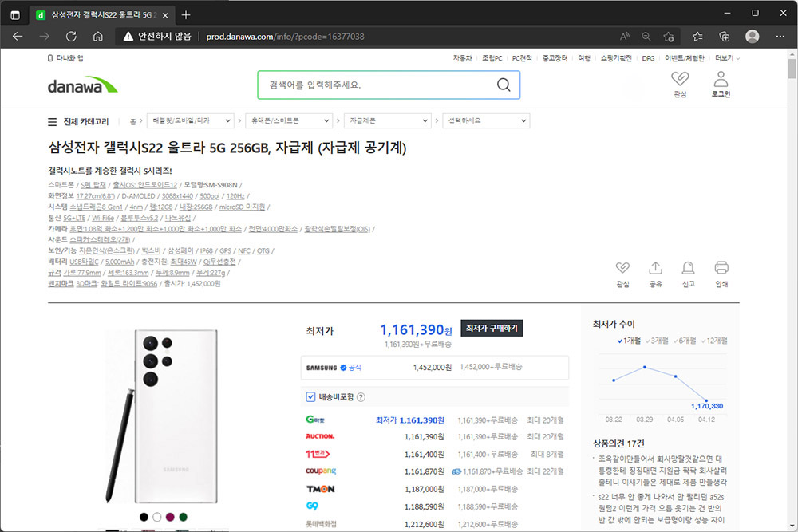This screenshot has width=798, height=532.
Task: Open the 로그인 person icon
Action: tap(721, 79)
